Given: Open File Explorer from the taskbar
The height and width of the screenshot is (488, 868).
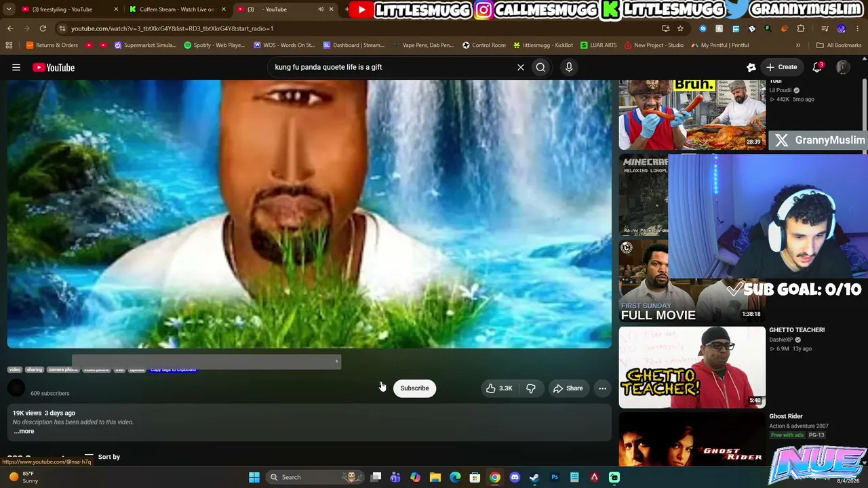Looking at the screenshot, I should (435, 477).
